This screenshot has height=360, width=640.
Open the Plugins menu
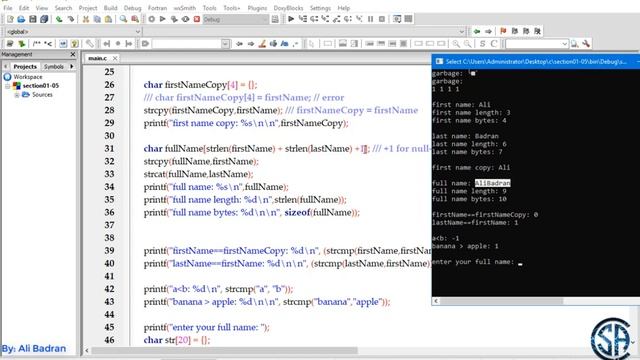257,8
